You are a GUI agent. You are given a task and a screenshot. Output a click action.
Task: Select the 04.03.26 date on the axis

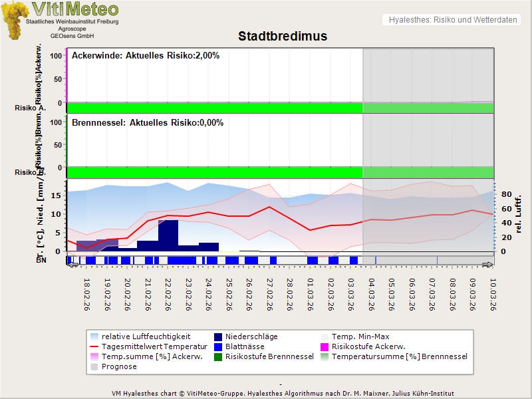tap(371, 294)
